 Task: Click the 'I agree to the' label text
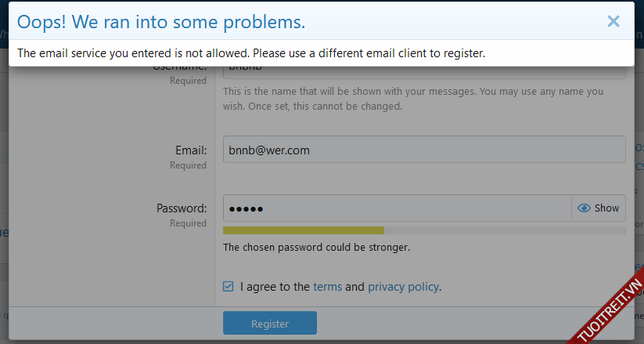point(275,287)
